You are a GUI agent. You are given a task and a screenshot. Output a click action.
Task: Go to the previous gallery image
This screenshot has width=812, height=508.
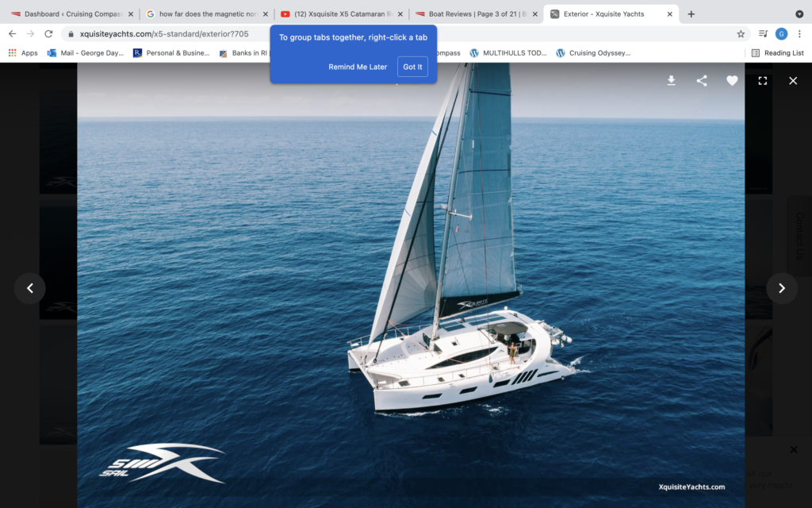30,288
